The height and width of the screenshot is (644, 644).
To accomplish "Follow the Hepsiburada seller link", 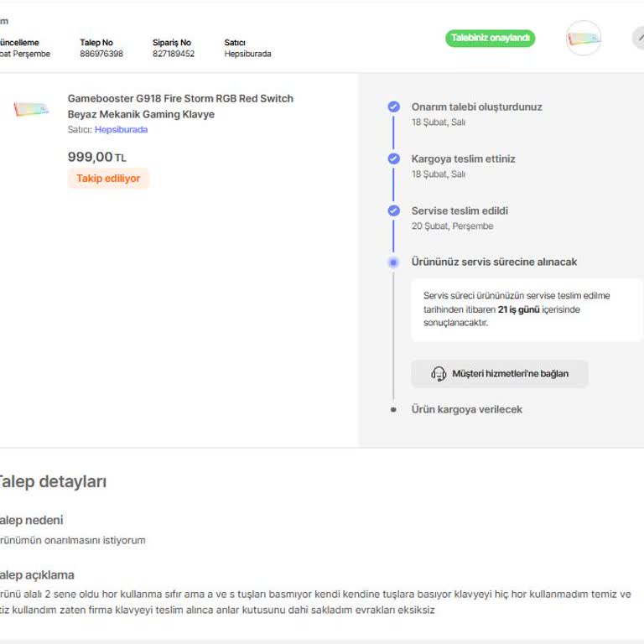I will pos(121,129).
